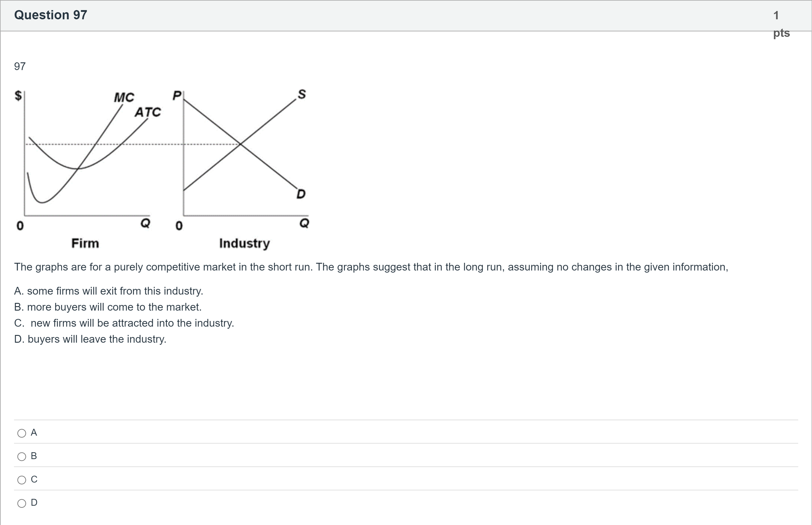Click the Question 97 heading

(x=51, y=15)
